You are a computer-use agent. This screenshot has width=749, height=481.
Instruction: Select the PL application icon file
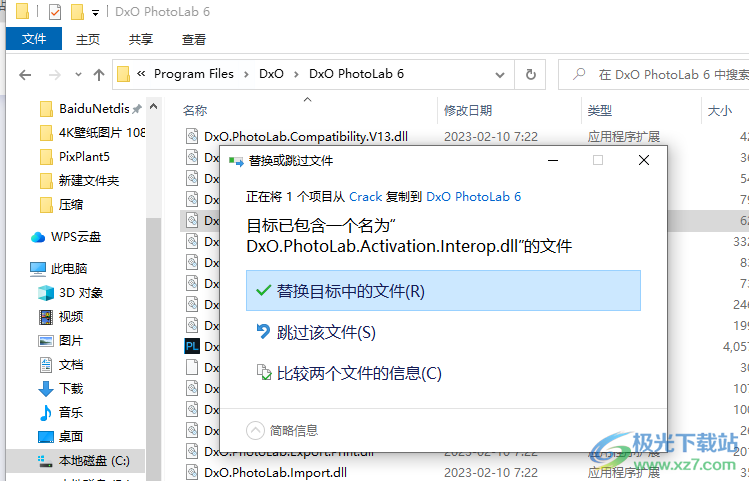pyautogui.click(x=192, y=346)
